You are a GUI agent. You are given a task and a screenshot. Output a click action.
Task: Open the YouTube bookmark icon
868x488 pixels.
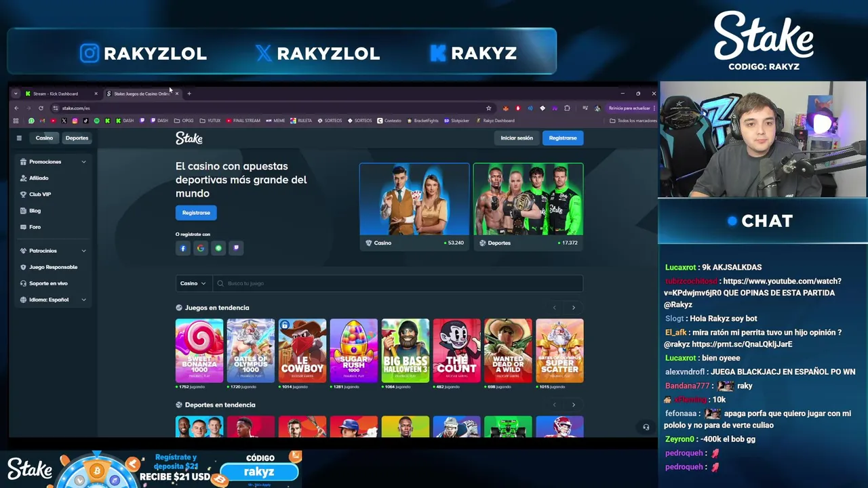[53, 121]
